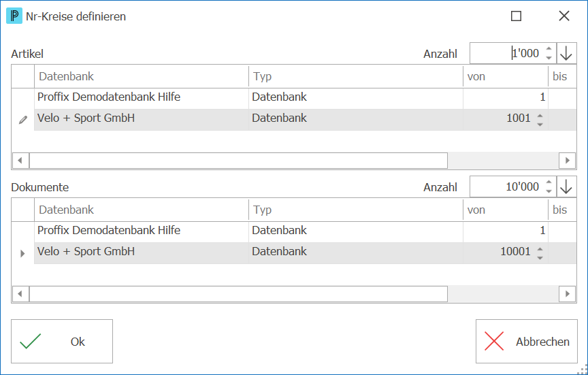Sort Dokumente table by Typ column
The height and width of the screenshot is (375, 588).
click(x=355, y=210)
